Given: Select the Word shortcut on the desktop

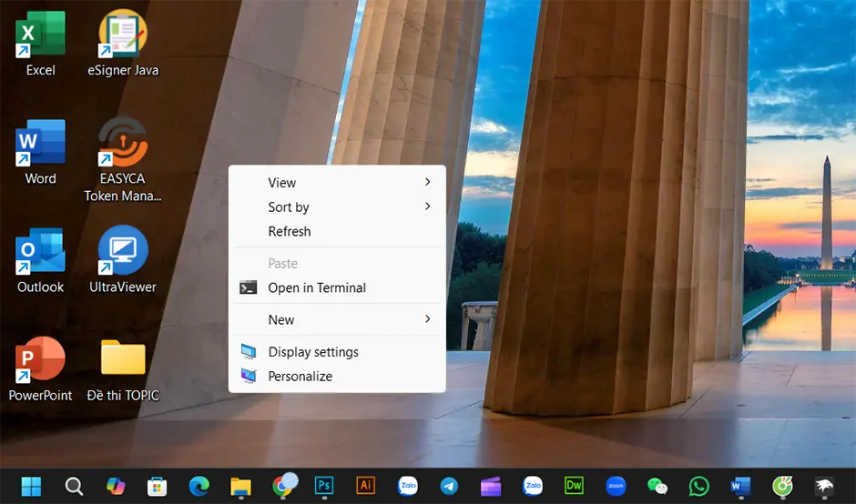Looking at the screenshot, I should [40, 152].
